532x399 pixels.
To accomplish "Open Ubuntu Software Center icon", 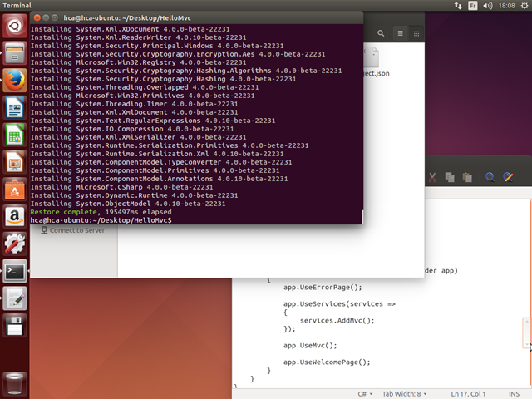I will click(x=15, y=190).
